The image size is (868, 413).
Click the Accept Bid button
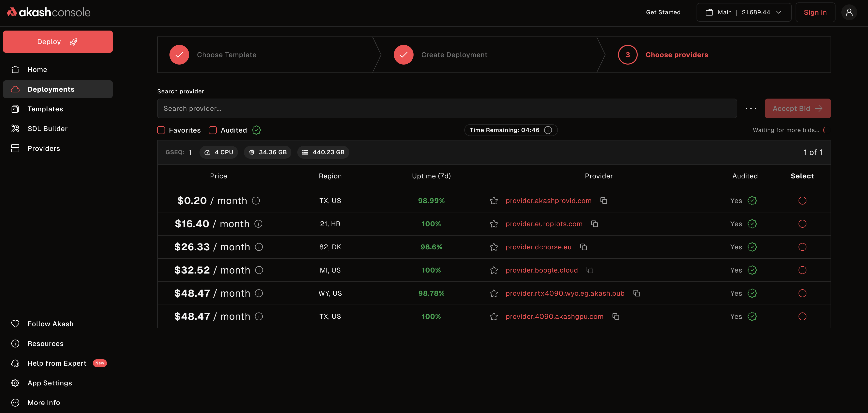click(x=797, y=109)
